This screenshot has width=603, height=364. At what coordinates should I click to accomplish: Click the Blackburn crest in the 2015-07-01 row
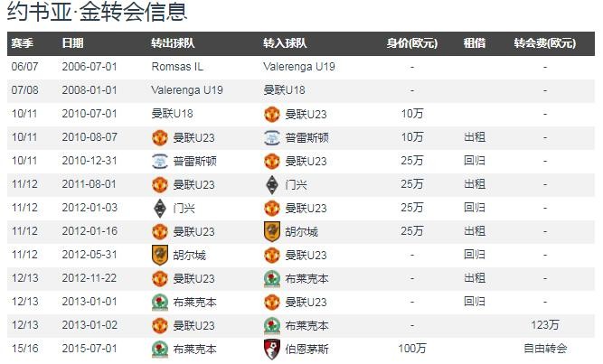[160, 349]
